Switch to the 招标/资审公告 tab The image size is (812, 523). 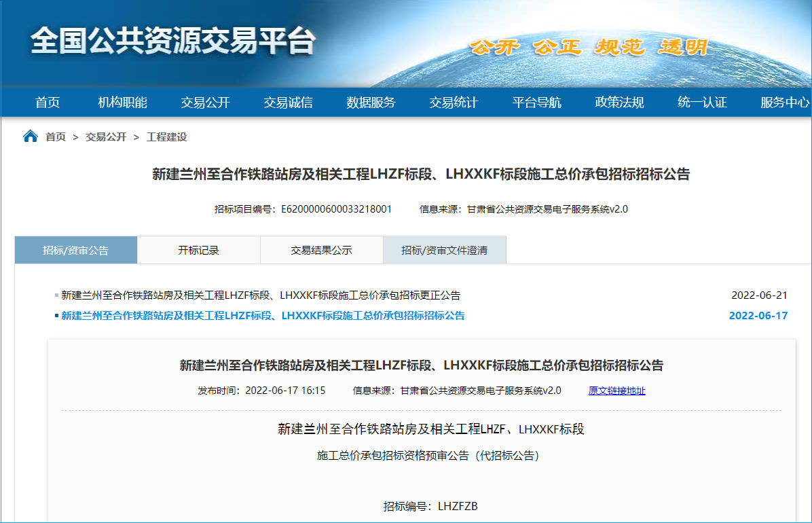pos(76,250)
